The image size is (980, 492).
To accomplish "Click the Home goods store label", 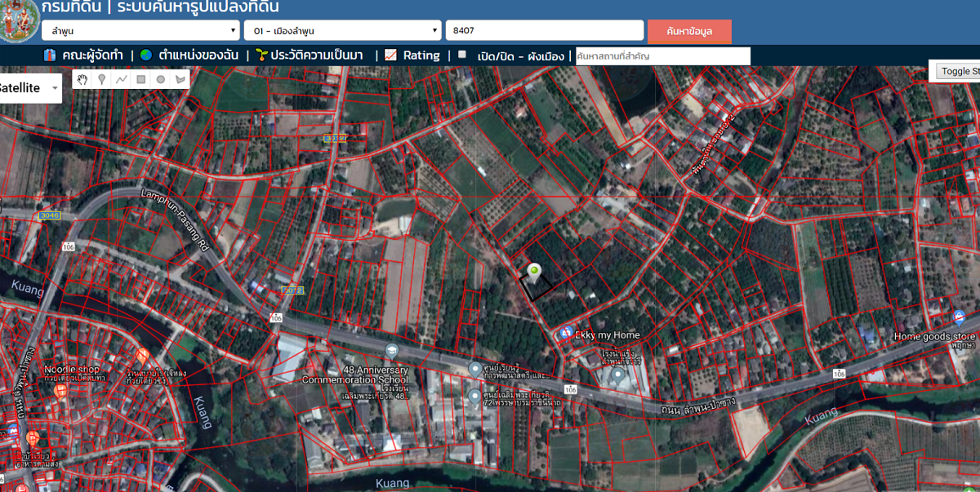I will coord(935,336).
